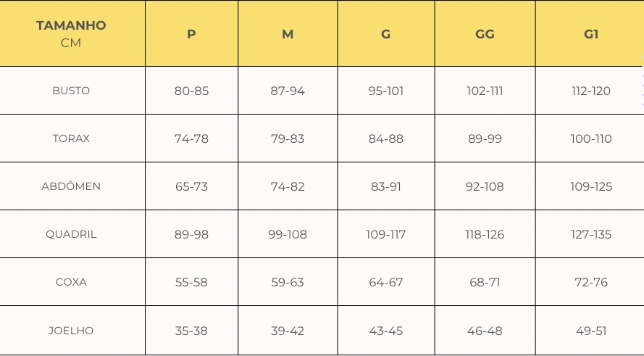Select the G1 size column header
This screenshot has width=644, height=356.
point(590,33)
